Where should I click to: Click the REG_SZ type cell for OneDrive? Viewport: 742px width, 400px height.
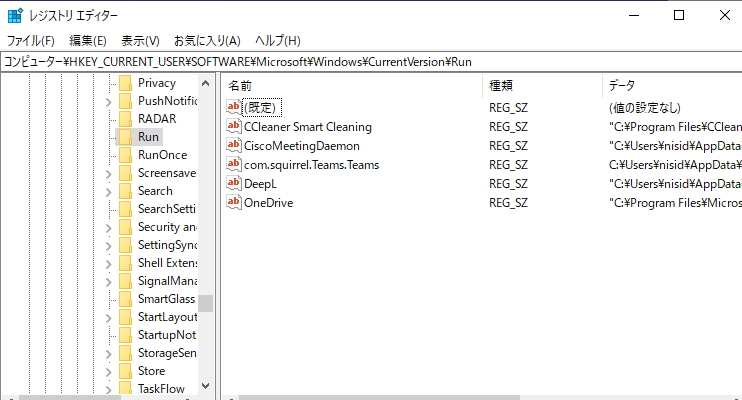(508, 203)
